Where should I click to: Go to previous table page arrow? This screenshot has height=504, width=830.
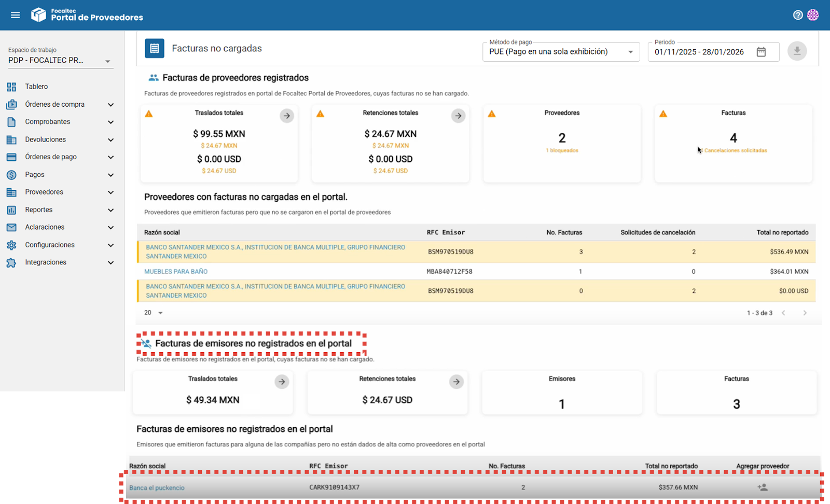(783, 313)
